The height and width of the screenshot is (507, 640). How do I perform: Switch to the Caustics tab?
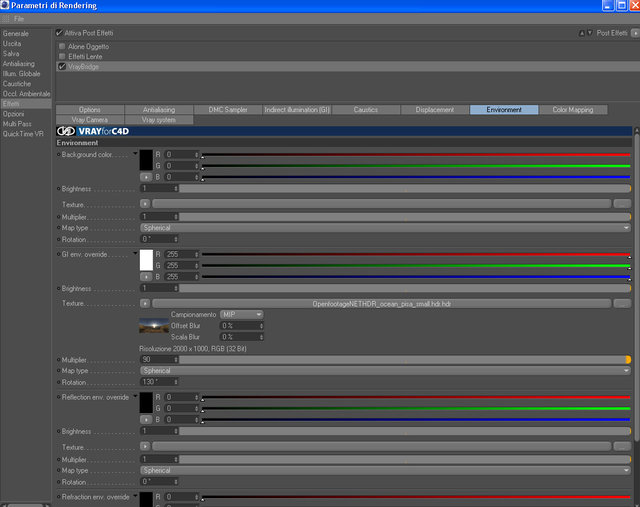366,109
